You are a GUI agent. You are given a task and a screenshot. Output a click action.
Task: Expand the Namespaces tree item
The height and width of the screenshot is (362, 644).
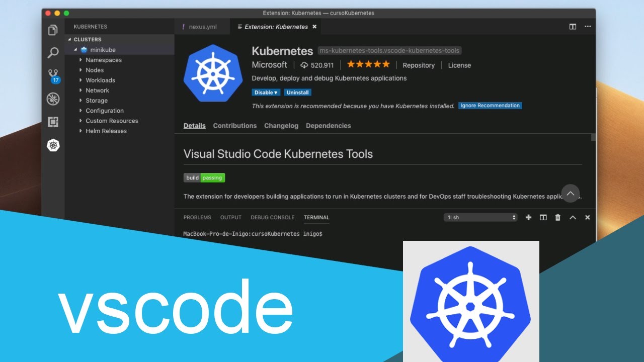click(x=80, y=60)
